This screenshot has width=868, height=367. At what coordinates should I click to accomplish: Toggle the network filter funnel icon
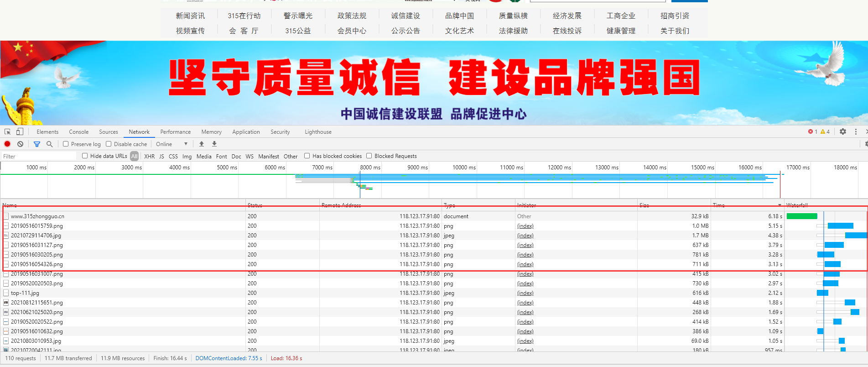point(37,144)
